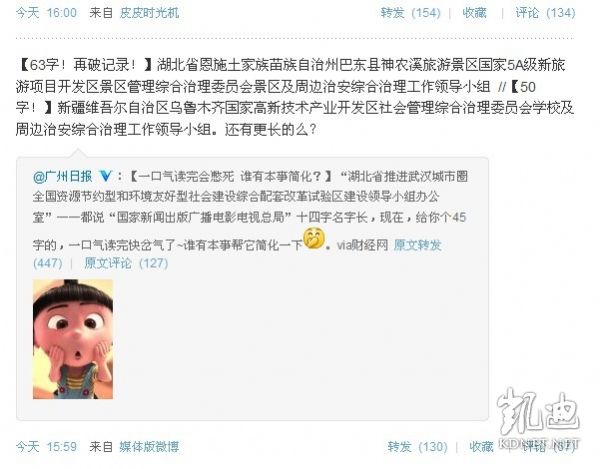Click the quoted headline 一口气读完会憋死
The width and height of the screenshot is (600, 469).
coord(186,176)
